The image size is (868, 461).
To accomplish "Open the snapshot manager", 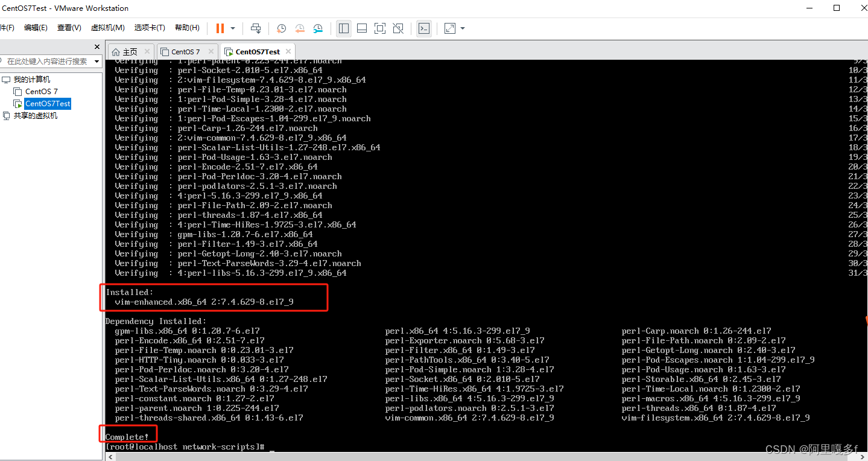I will [318, 28].
